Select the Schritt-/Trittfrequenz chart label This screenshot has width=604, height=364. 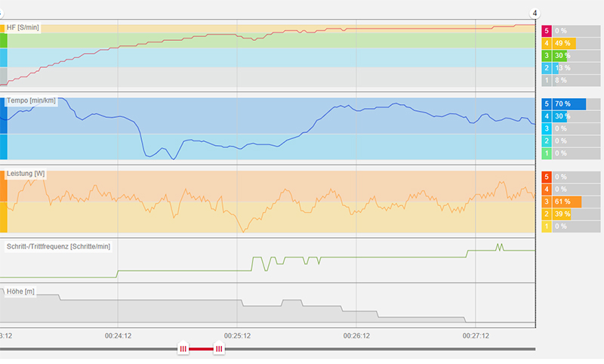[x=58, y=246]
